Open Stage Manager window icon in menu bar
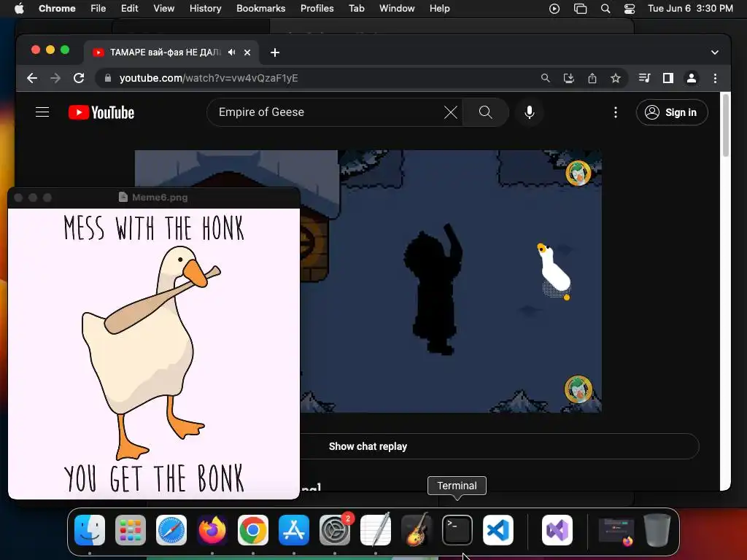 (580, 9)
